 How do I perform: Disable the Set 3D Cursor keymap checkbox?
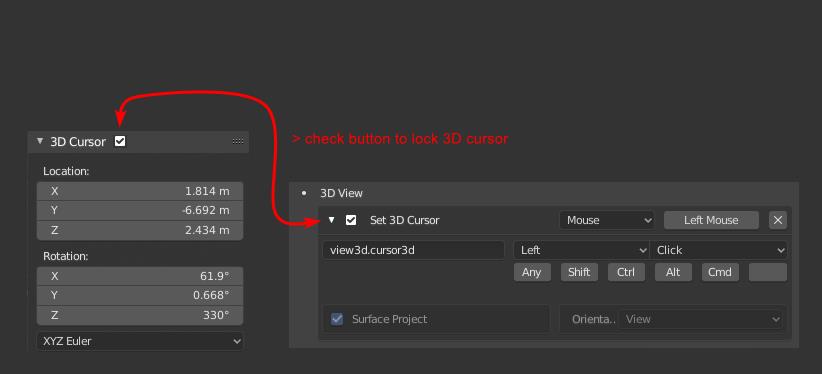coord(351,220)
